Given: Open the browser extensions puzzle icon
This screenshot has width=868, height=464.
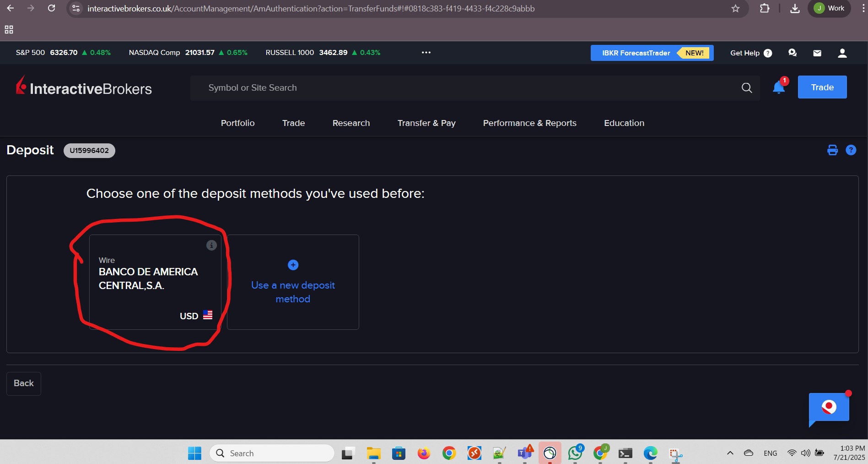Looking at the screenshot, I should (765, 8).
